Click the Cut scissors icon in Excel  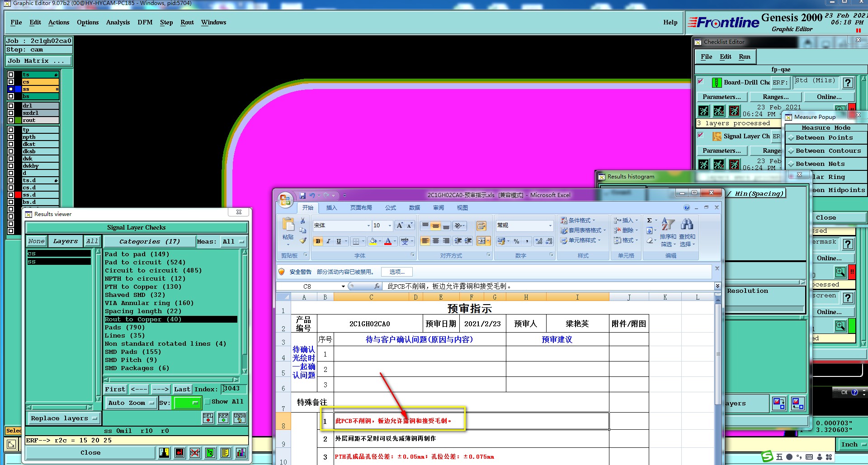(x=302, y=221)
